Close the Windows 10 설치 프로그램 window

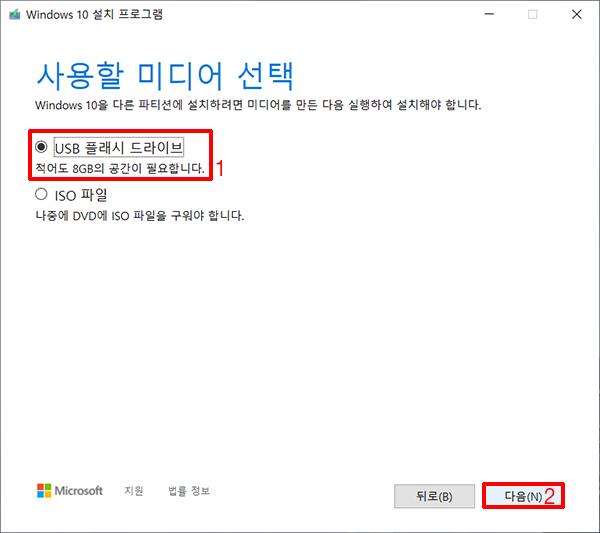(x=577, y=15)
